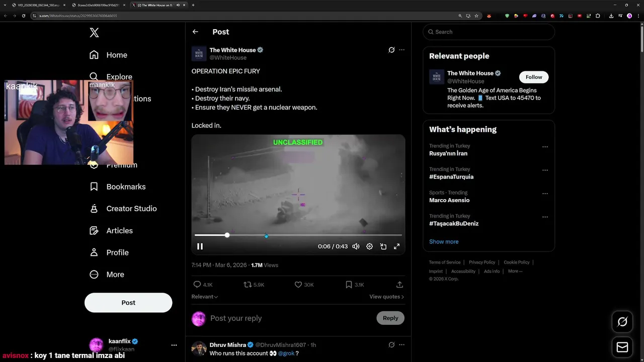Open View quotes link
644x362 pixels.
pos(387,297)
